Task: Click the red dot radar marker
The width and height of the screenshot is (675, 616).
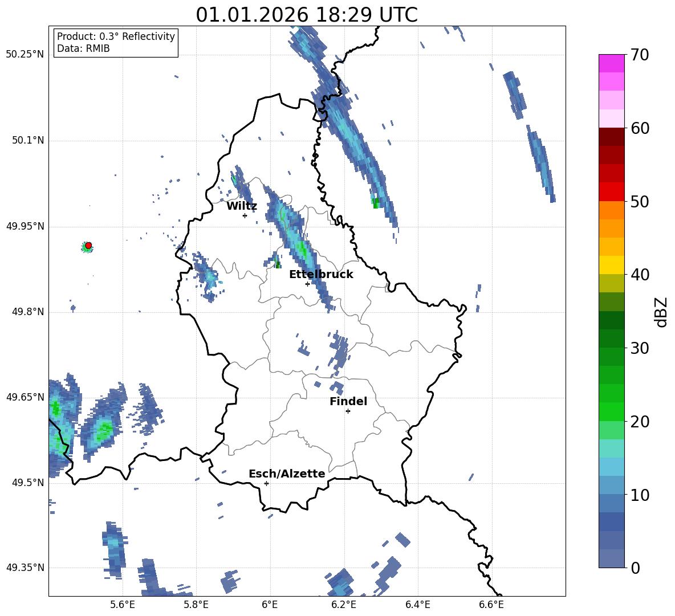Action: pos(88,246)
